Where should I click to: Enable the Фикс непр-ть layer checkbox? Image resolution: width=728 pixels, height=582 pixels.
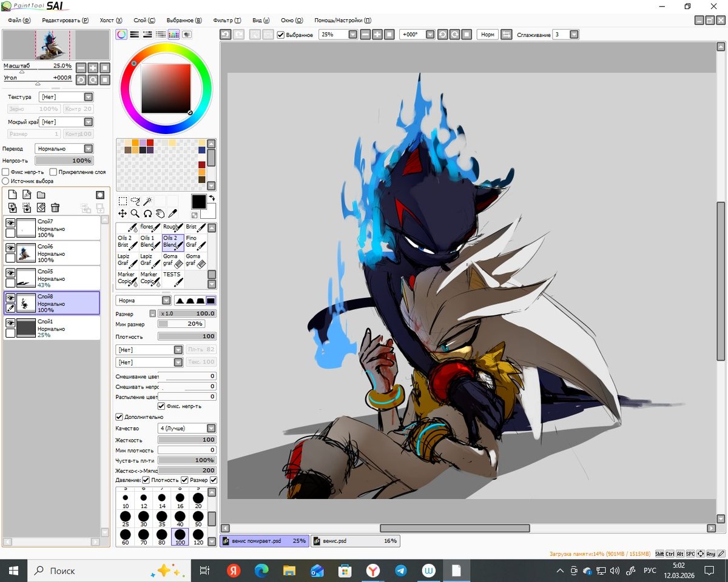6,172
